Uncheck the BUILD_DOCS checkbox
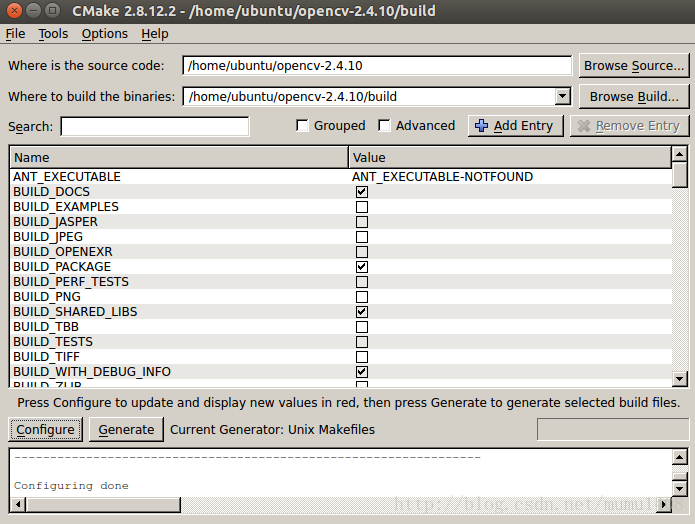 coord(362,192)
